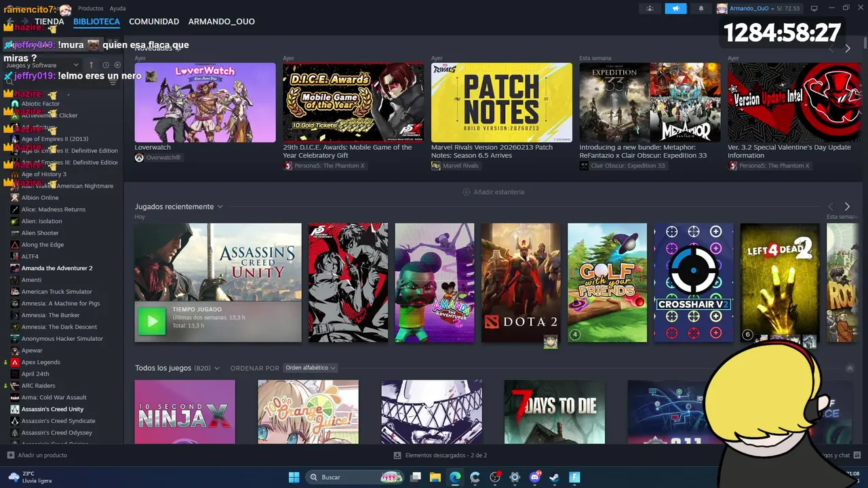
Task: Open 7 Days to Die in all games
Action: click(555, 412)
